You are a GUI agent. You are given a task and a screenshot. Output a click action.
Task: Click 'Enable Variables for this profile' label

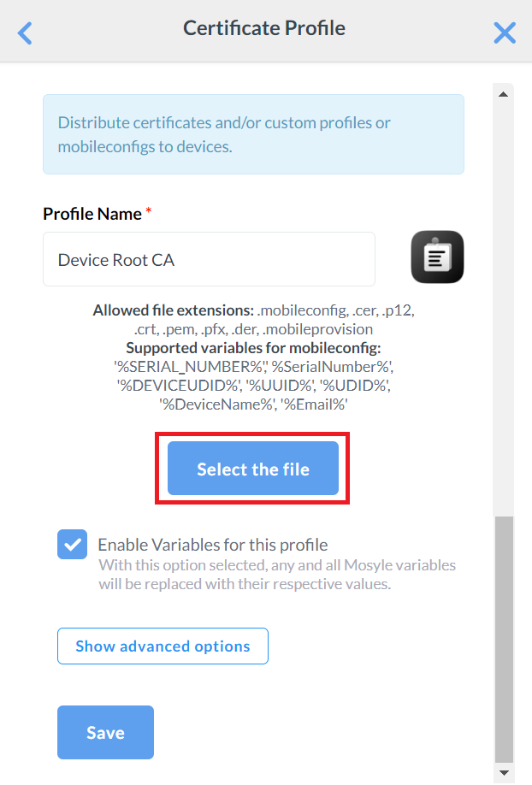point(213,545)
